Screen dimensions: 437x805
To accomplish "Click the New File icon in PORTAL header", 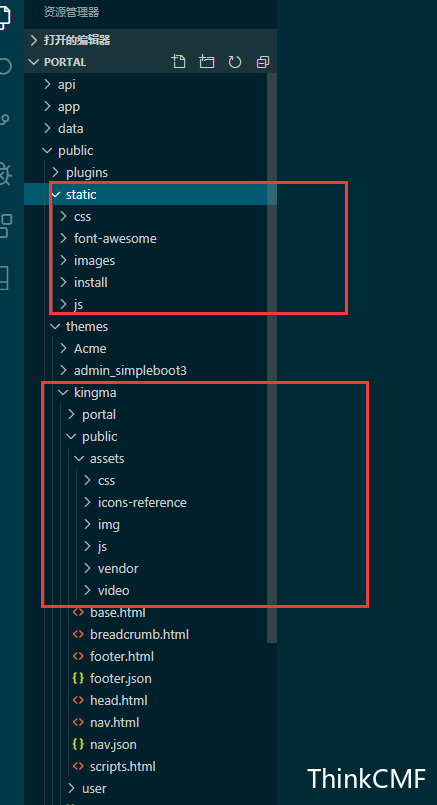I will click(178, 62).
